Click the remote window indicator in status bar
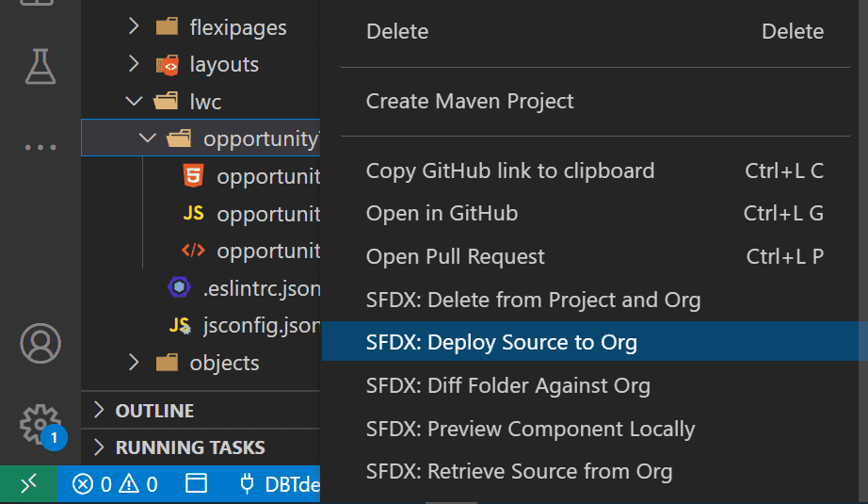 click(28, 484)
